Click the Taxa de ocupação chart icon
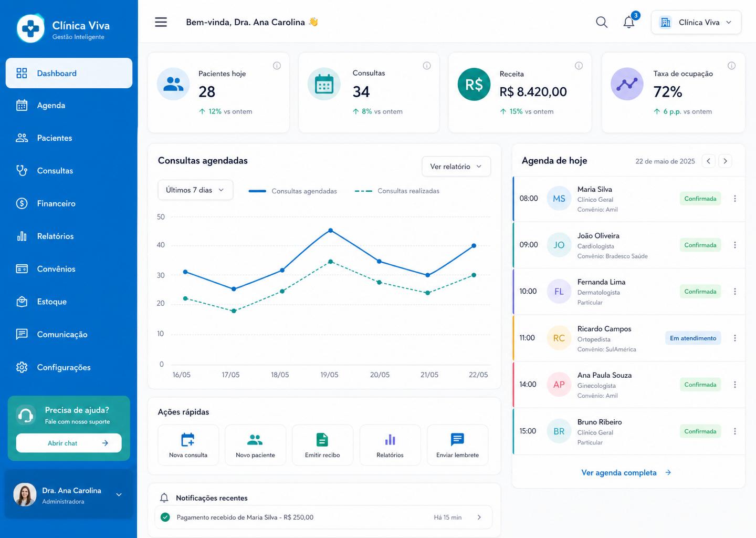This screenshot has height=538, width=756. [x=627, y=84]
